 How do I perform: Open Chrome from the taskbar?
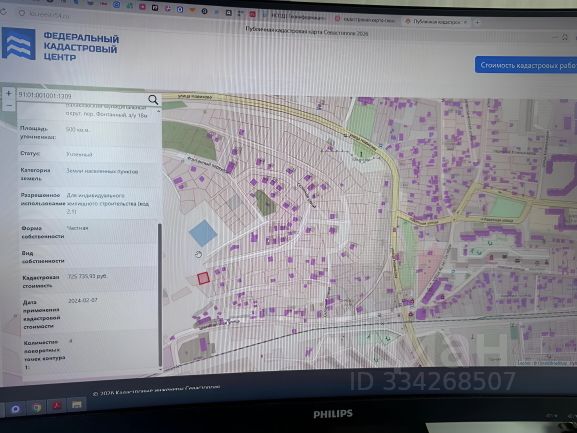pos(37,408)
